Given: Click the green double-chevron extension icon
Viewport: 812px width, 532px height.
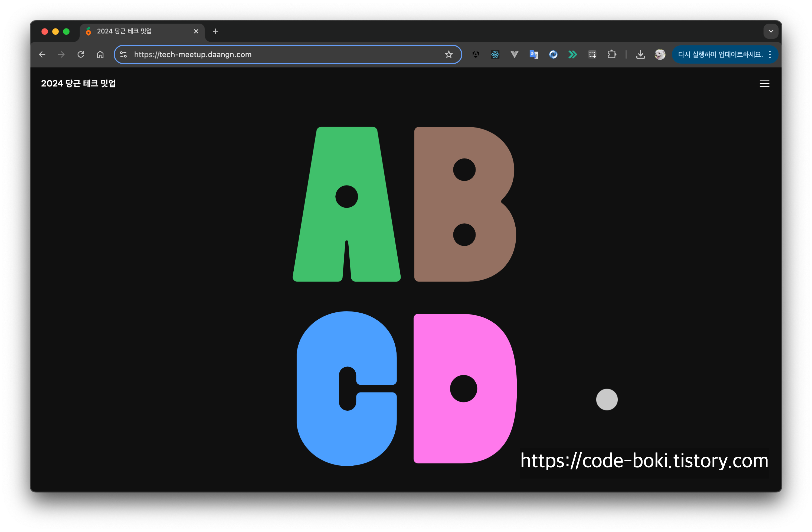Looking at the screenshot, I should pyautogui.click(x=572, y=54).
